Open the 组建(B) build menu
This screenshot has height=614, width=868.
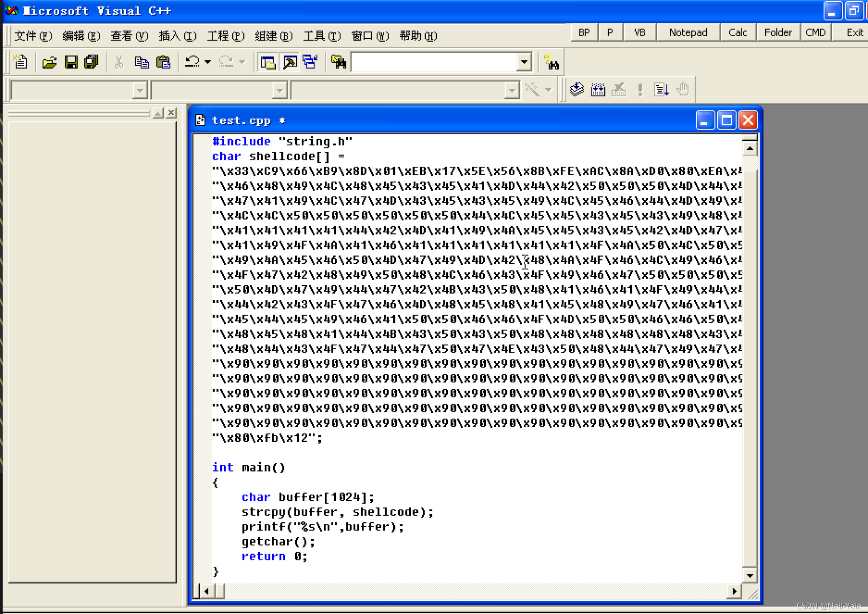(274, 36)
